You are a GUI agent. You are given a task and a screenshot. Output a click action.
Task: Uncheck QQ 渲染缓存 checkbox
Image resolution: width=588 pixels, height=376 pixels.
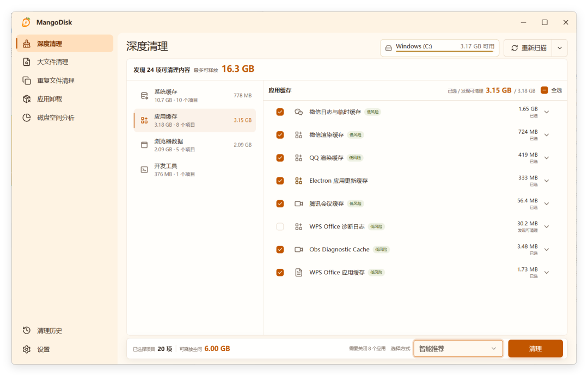[x=280, y=158]
